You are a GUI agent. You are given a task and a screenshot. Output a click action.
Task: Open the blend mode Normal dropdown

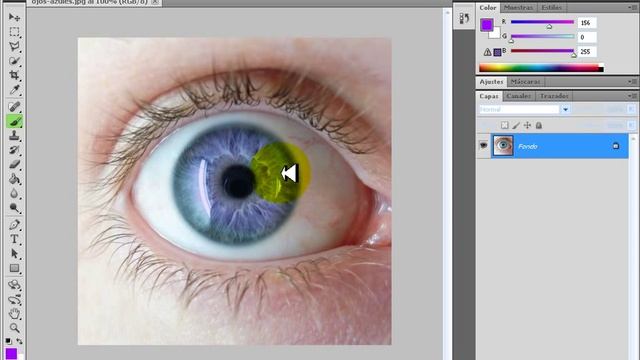(565, 109)
